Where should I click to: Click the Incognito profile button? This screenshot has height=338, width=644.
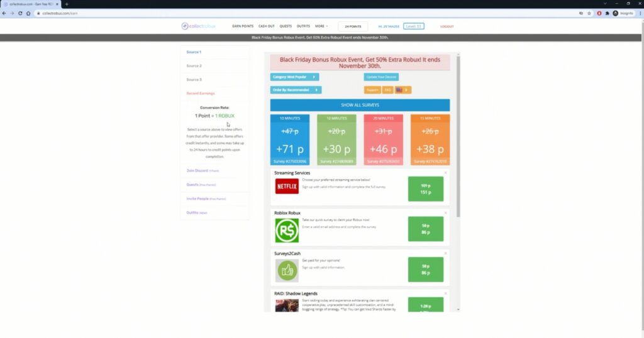coord(623,13)
